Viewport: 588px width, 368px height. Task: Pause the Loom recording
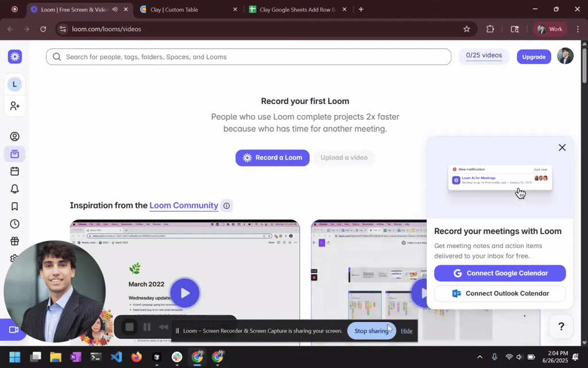[x=147, y=327]
